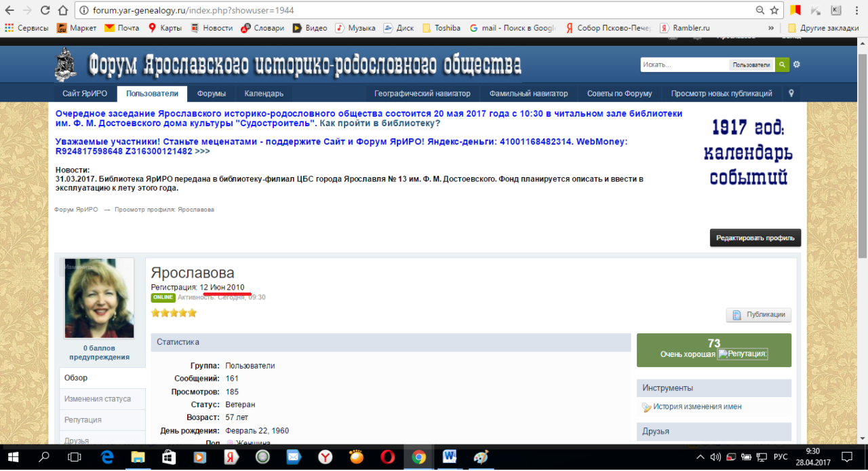Open Просмотр новых публикаций
This screenshot has height=471, width=868.
tap(722, 94)
